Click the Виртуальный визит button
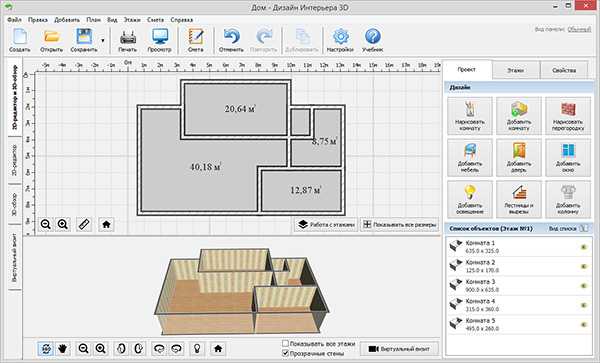This screenshot has height=363, width=600. click(399, 349)
